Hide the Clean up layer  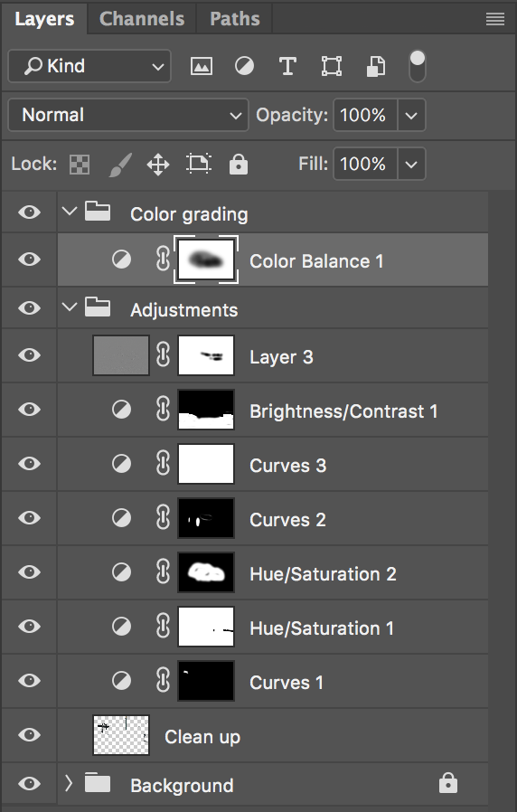click(x=30, y=734)
